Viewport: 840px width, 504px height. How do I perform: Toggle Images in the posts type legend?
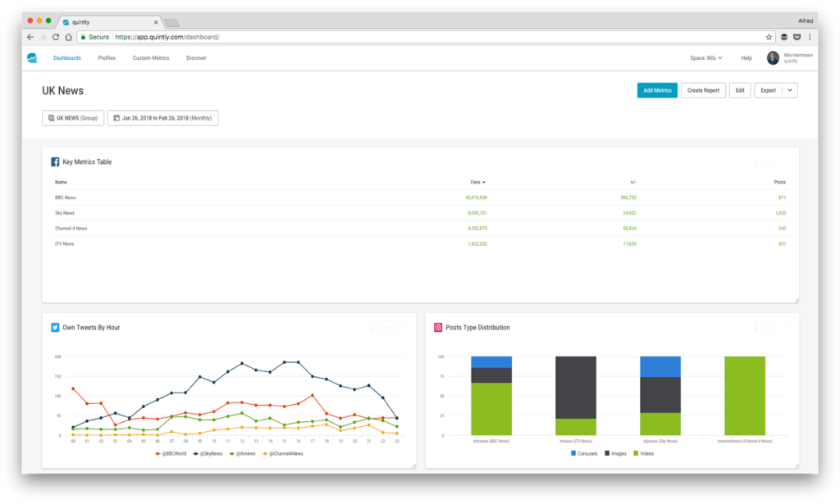[x=615, y=454]
